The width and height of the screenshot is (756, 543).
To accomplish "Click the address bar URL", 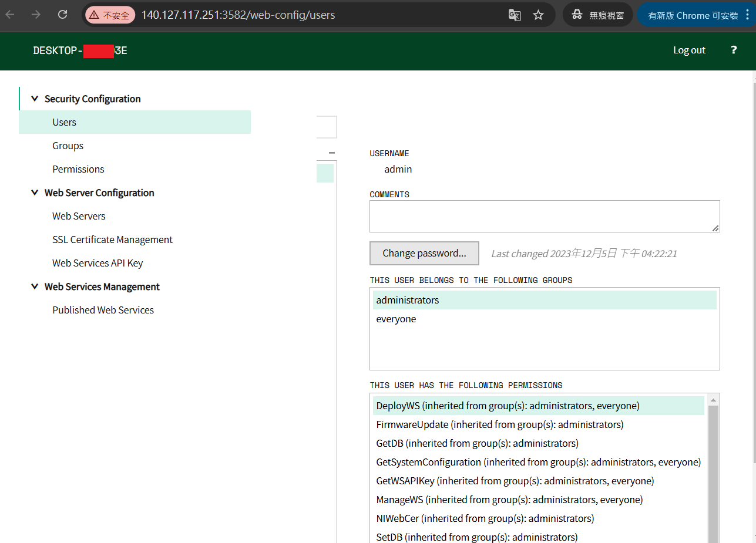I will (x=238, y=15).
